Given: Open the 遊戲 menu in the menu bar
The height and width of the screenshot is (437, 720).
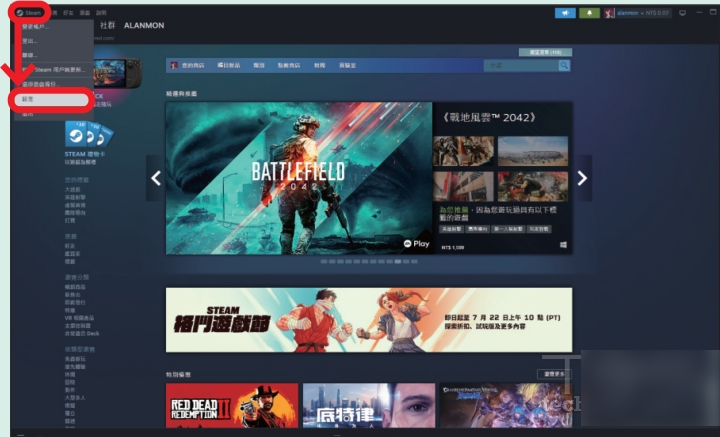Looking at the screenshot, I should tap(84, 13).
